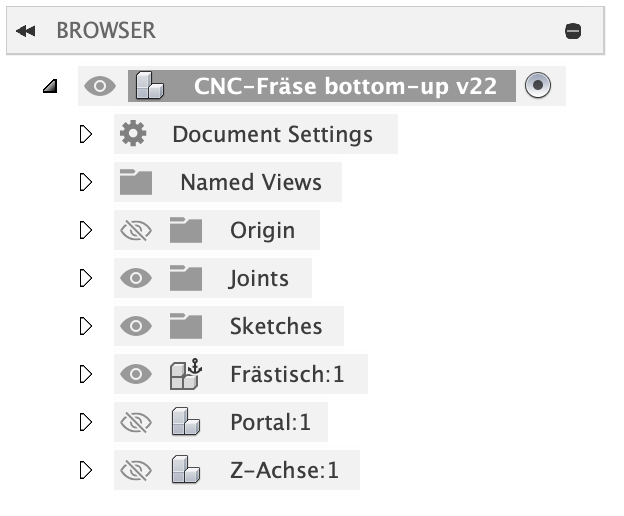Click the Named Views folder icon
Image resolution: width=624 pixels, height=516 pixels.
point(135,182)
